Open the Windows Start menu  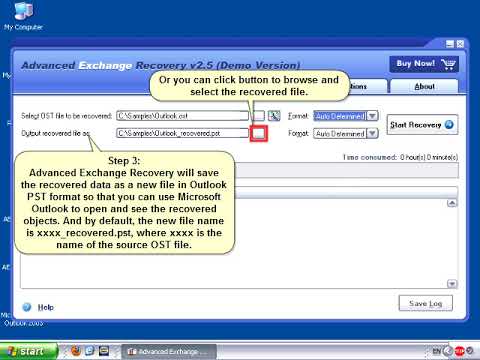28,351
